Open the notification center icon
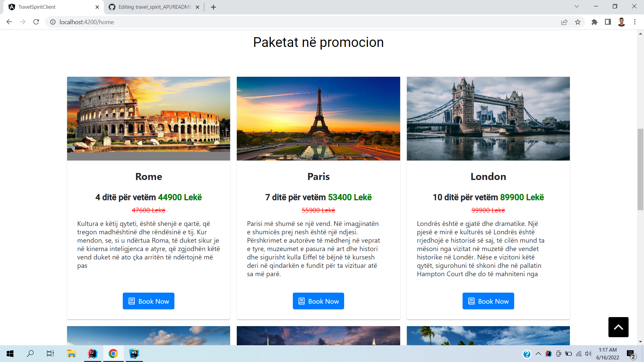Viewport: 644px width, 362px height. 631,354
